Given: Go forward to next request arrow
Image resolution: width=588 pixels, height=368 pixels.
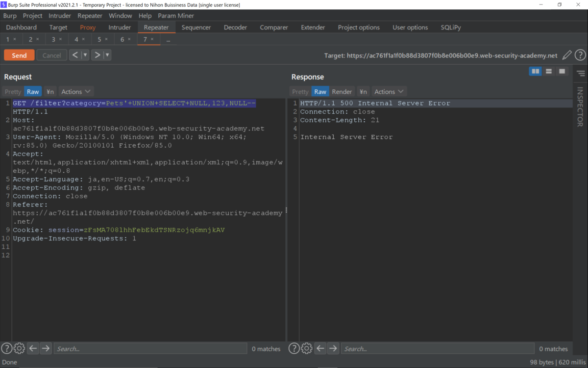Looking at the screenshot, I should [97, 55].
